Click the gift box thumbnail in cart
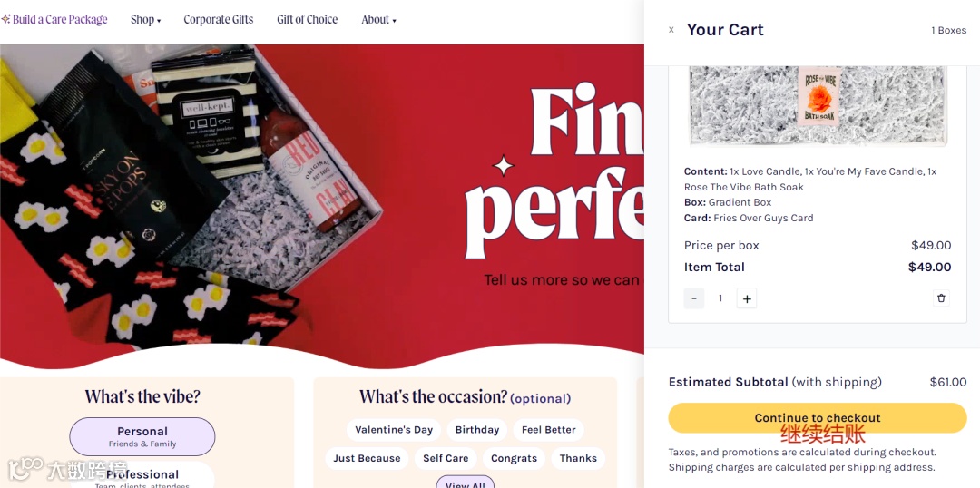 [817, 106]
